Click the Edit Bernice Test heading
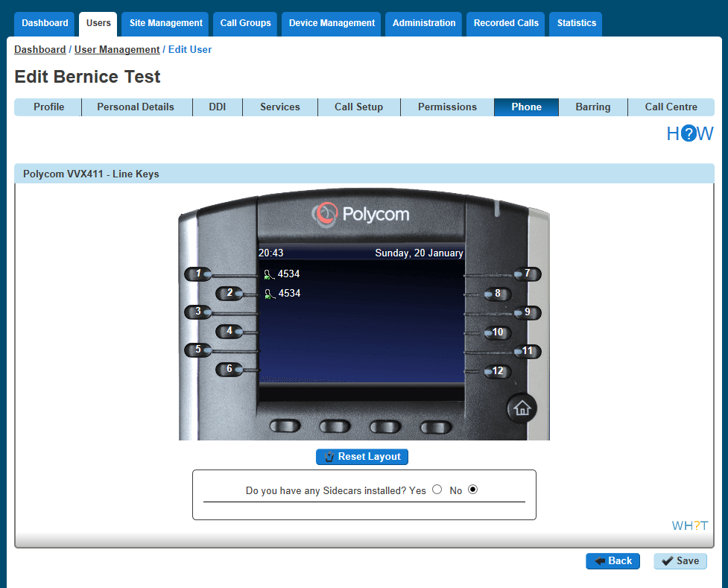 pos(87,77)
